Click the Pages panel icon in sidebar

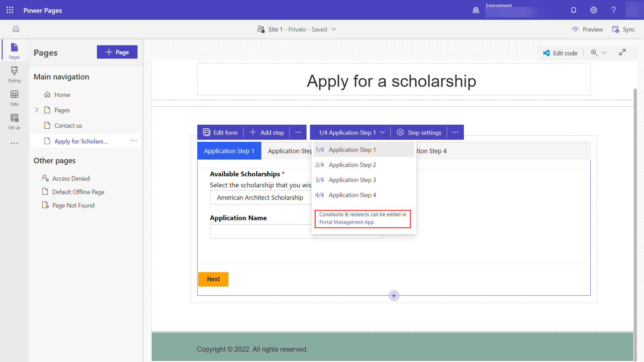point(15,50)
